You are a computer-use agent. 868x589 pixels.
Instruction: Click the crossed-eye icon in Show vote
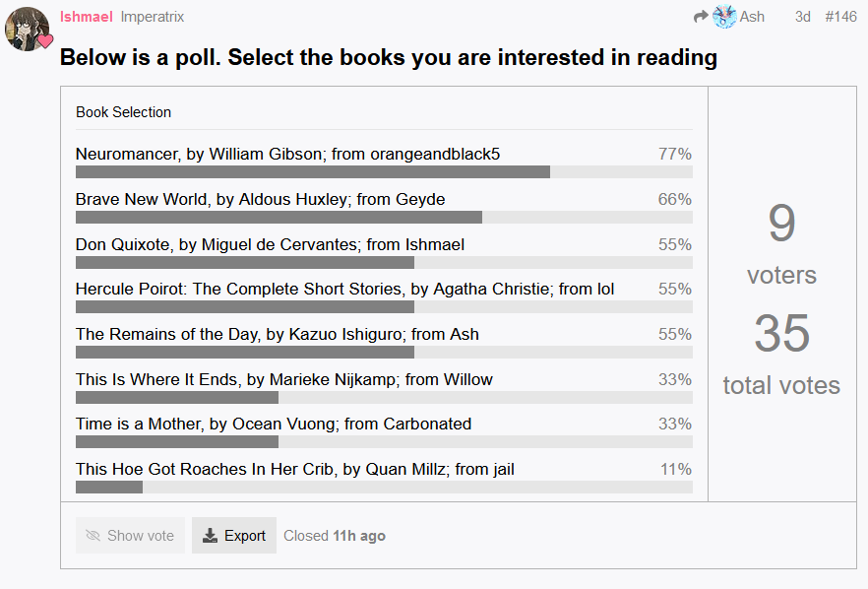[93, 535]
